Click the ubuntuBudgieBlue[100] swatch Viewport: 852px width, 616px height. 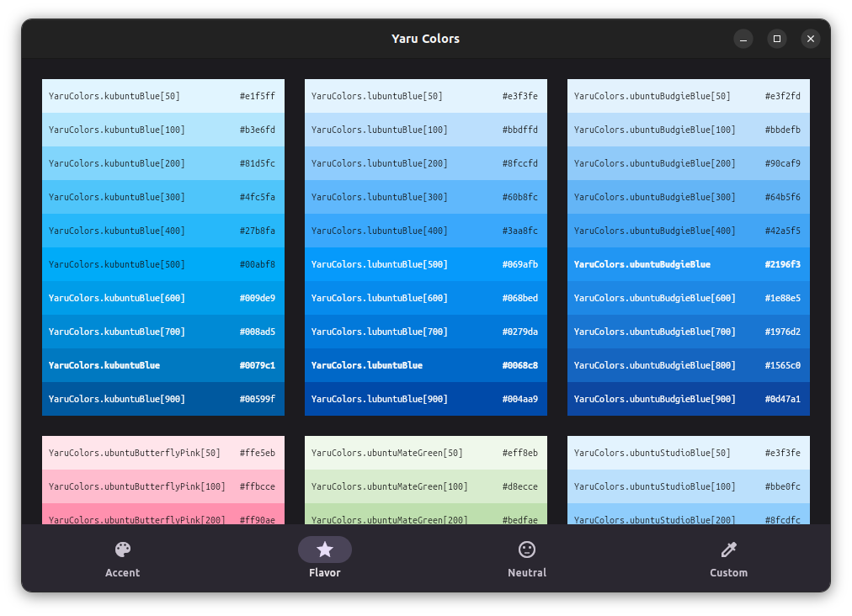[689, 130]
